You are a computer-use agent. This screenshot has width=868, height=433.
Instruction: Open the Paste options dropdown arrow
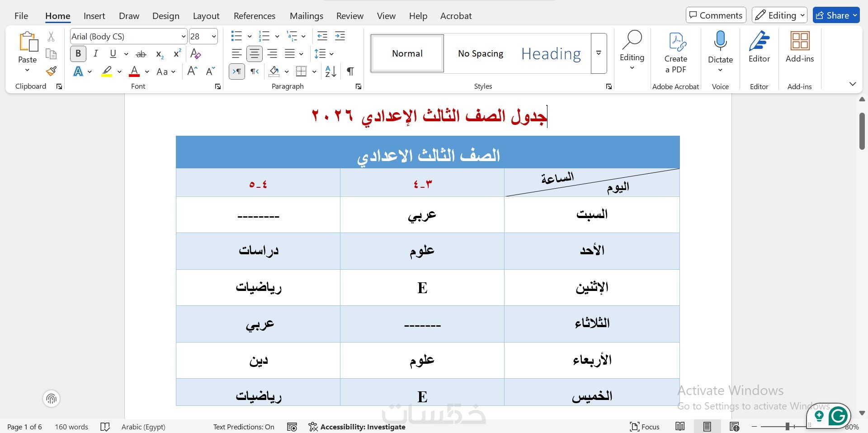27,70
